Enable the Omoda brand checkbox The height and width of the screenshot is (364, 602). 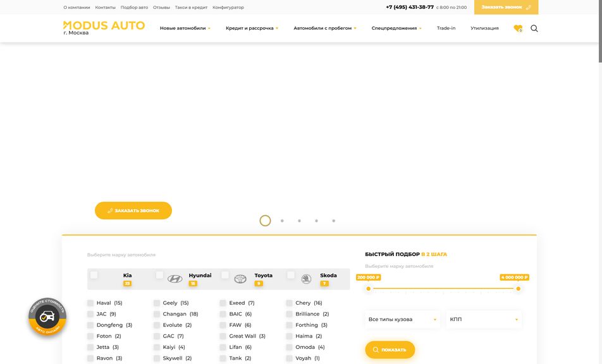click(x=289, y=348)
